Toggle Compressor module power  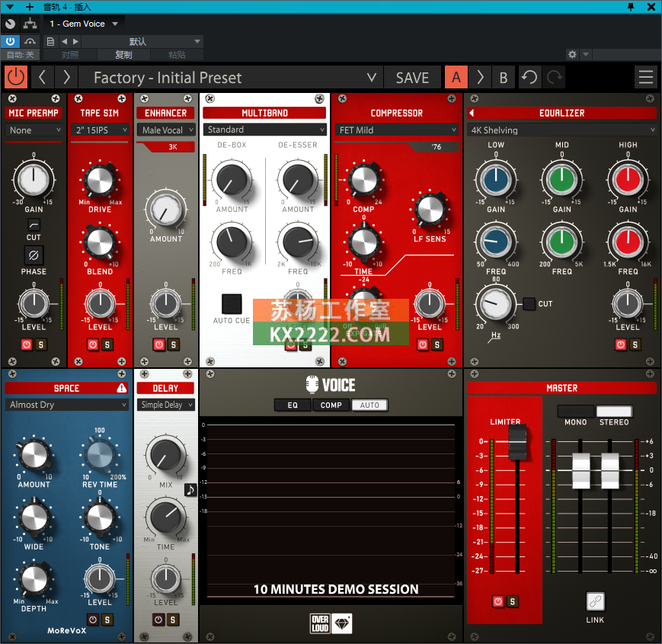[x=423, y=344]
